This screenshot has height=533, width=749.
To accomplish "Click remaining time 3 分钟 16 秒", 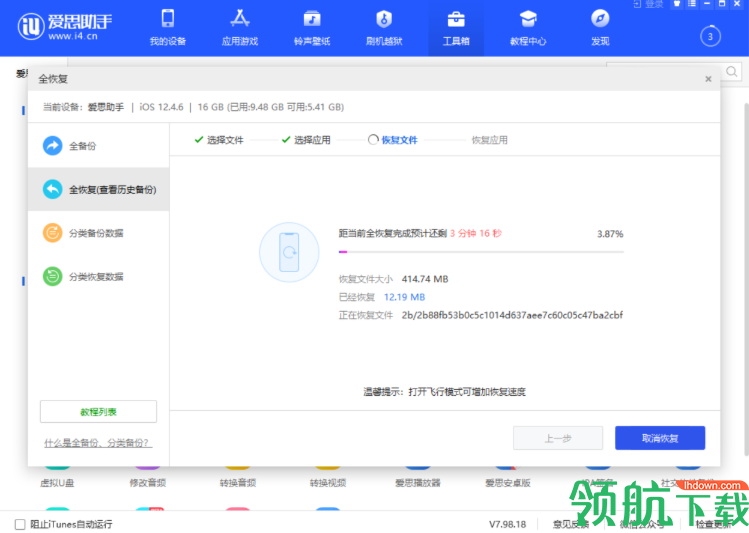I will (476, 234).
